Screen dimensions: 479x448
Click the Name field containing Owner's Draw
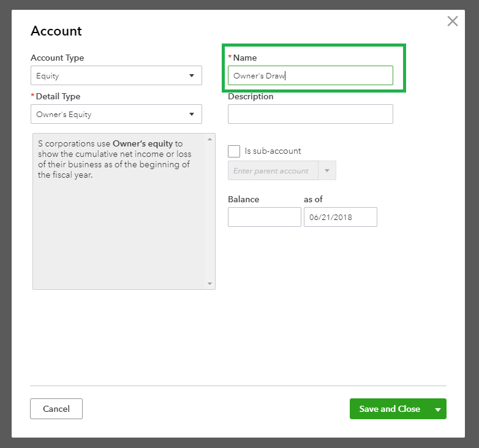[x=310, y=76]
